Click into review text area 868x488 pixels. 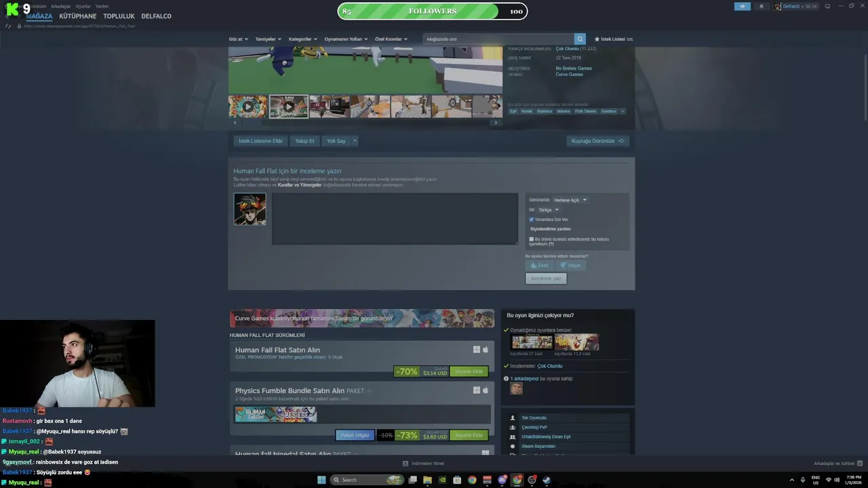[x=395, y=218]
